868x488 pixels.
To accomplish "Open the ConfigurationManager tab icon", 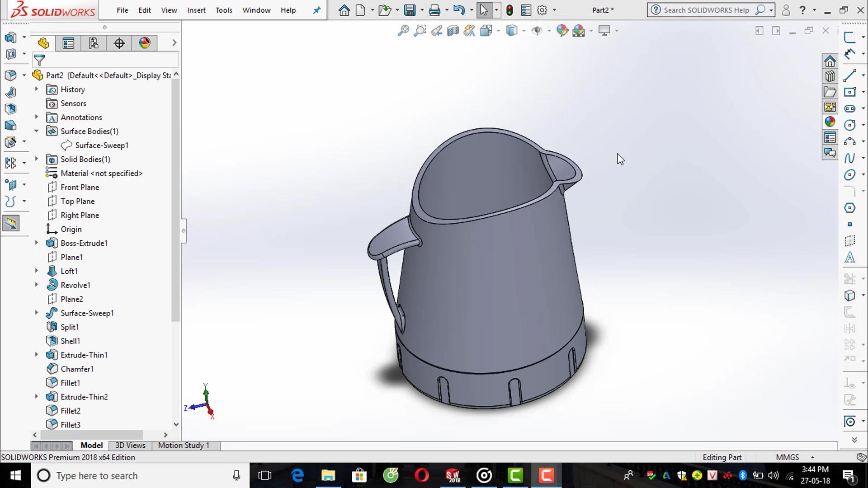I will 94,43.
